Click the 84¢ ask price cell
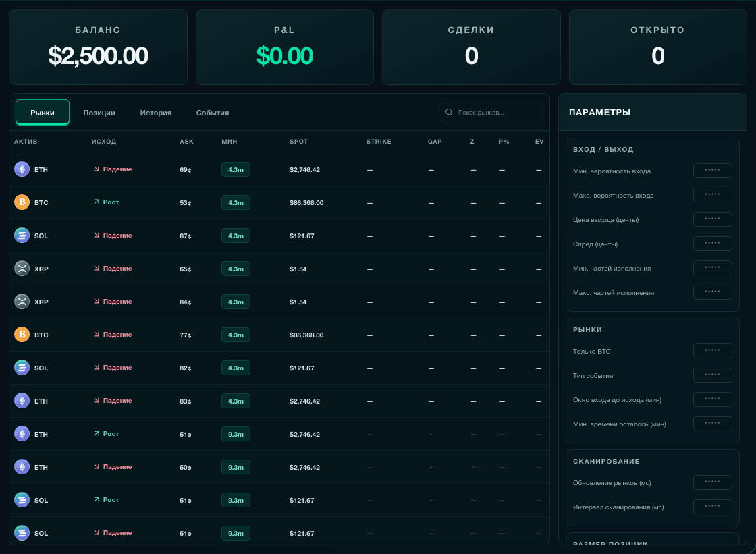The image size is (756, 554). click(x=186, y=302)
